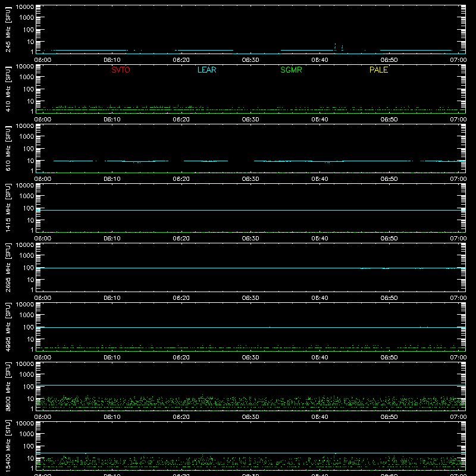Click the cyan flux line in 1415 MHz panel

[250, 210]
